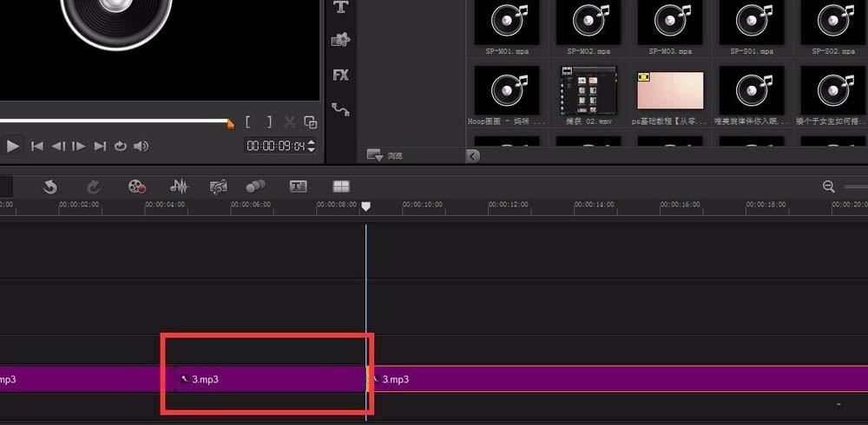This screenshot has width=868, height=425.
Task: Set the mark-in point with left bracket
Action: (x=248, y=122)
